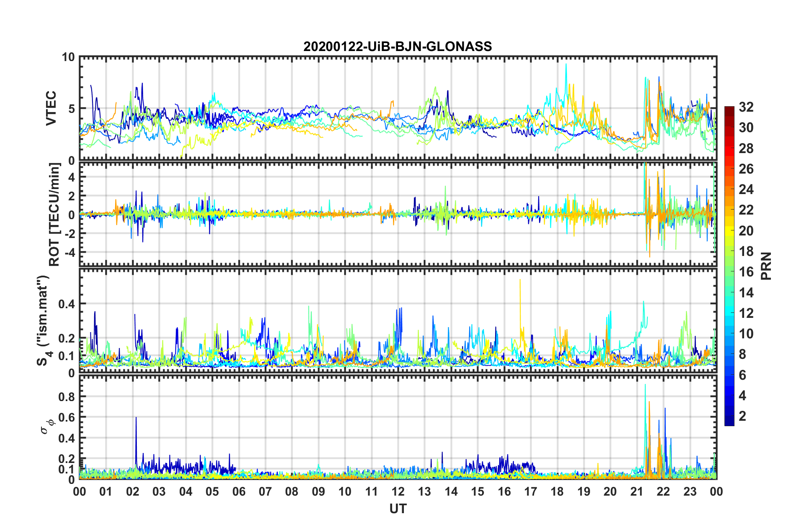Select the UT x-axis label
Image resolution: width=796 pixels, height=532 pixels.
[x=398, y=508]
